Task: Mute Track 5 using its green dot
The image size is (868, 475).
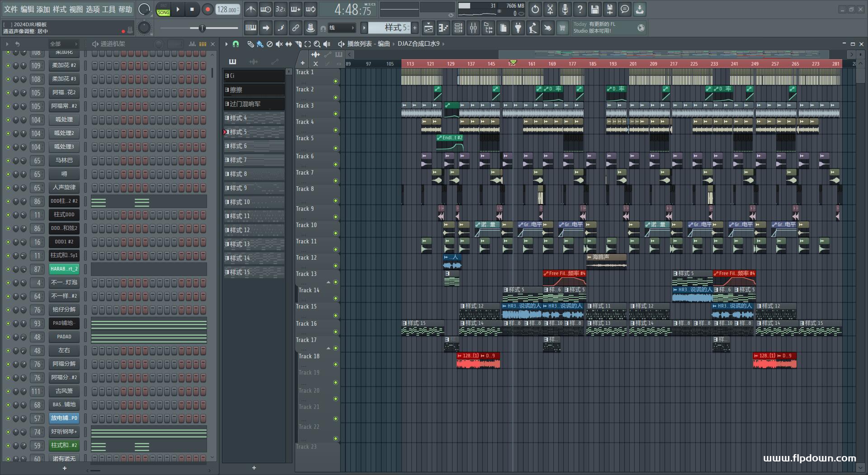Action: tap(335, 148)
